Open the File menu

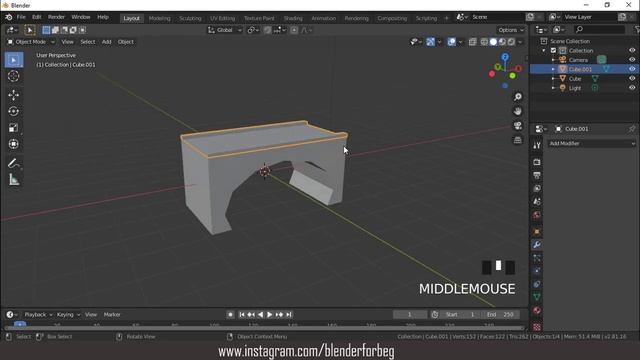21,17
